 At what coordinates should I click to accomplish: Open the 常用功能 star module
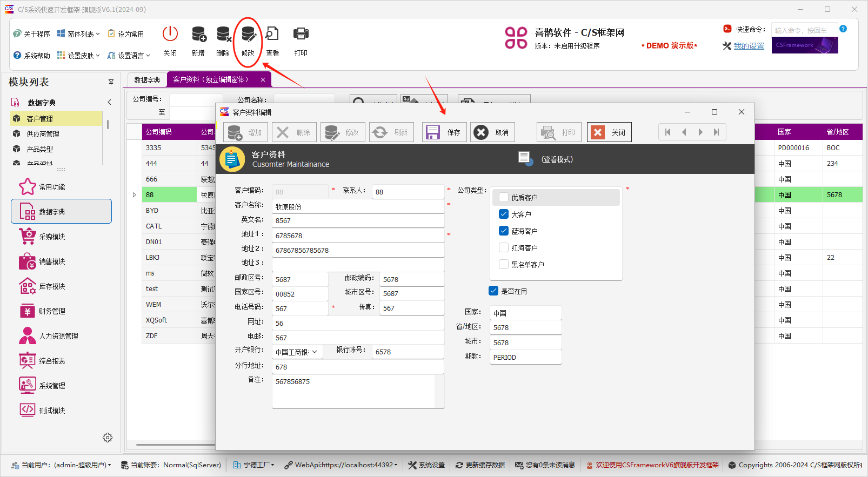coord(61,187)
